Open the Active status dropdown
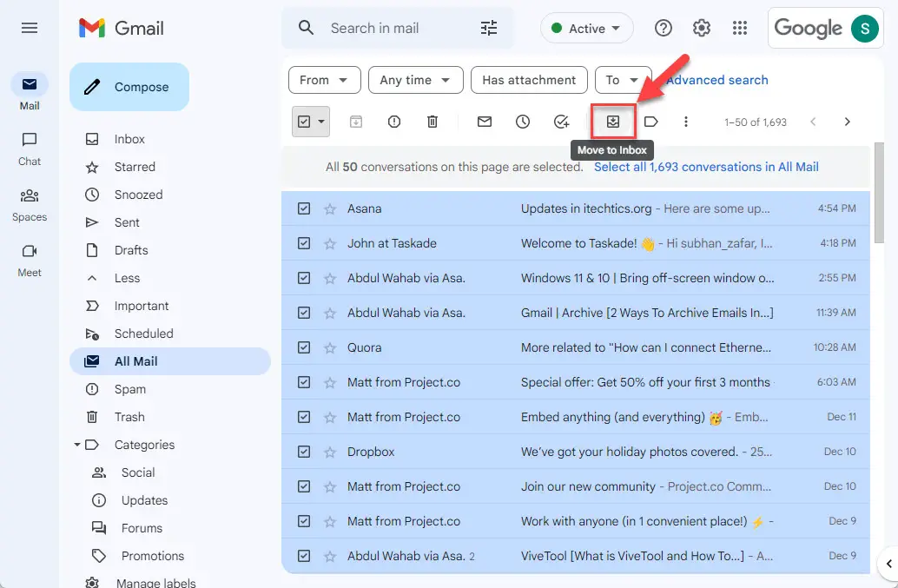Image resolution: width=898 pixels, height=588 pixels. pos(586,28)
